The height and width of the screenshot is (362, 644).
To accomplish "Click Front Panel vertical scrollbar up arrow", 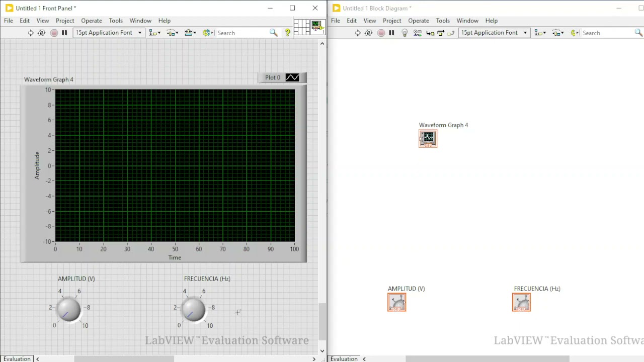I will coord(323,44).
